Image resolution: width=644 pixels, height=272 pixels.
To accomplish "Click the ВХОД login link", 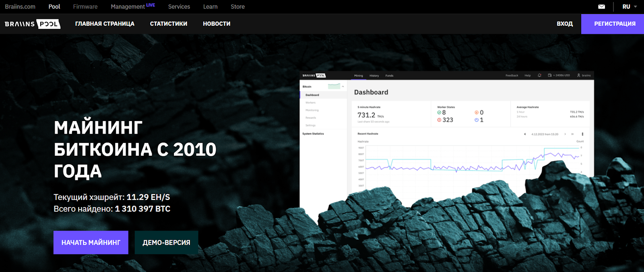I will tap(565, 24).
